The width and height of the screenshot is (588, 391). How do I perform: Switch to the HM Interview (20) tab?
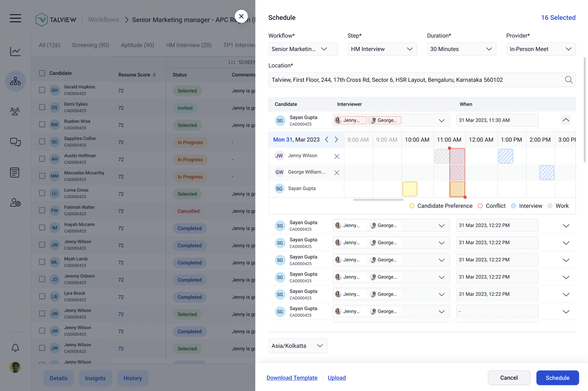pos(188,45)
